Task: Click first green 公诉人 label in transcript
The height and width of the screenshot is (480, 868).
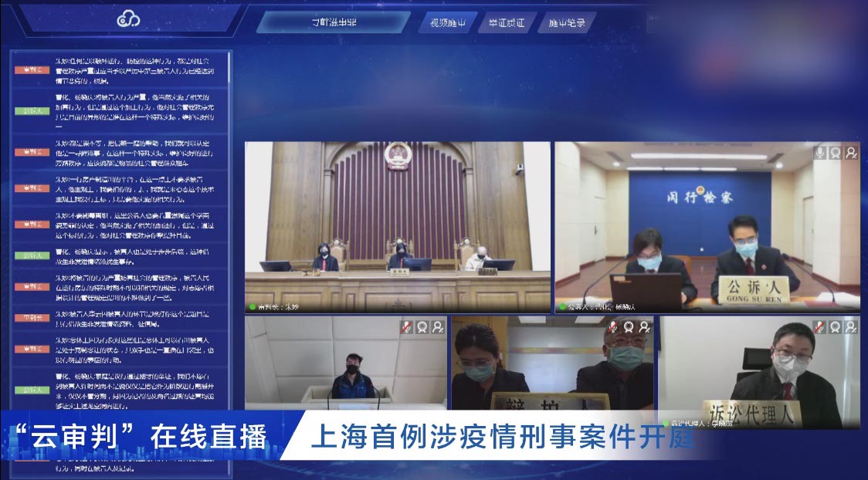Action: click(x=32, y=111)
